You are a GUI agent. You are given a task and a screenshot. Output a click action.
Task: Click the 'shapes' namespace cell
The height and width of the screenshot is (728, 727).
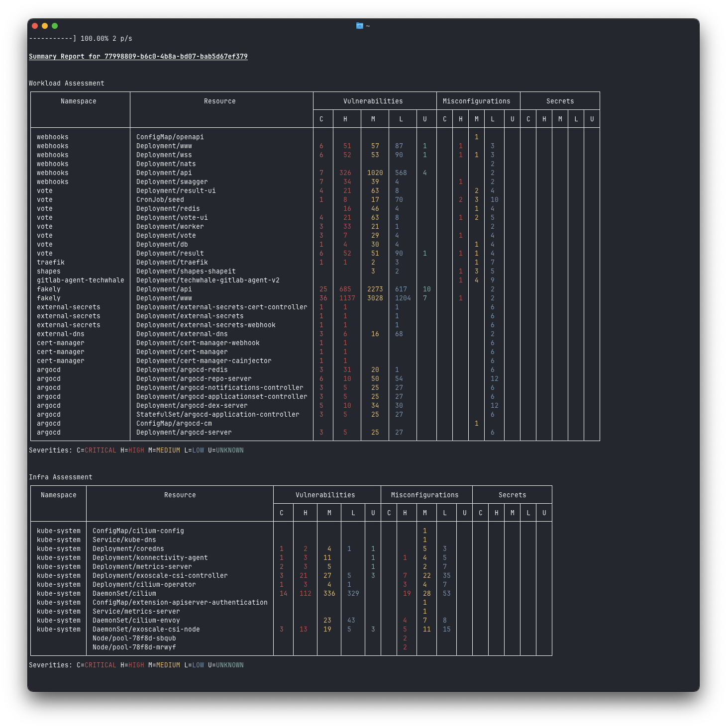[49, 272]
